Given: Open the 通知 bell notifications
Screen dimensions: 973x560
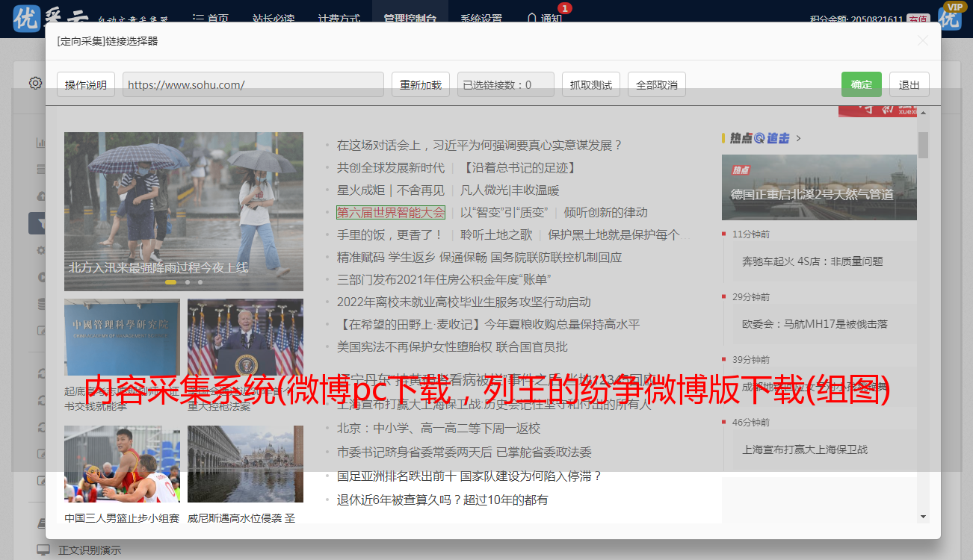Looking at the screenshot, I should (x=545, y=19).
